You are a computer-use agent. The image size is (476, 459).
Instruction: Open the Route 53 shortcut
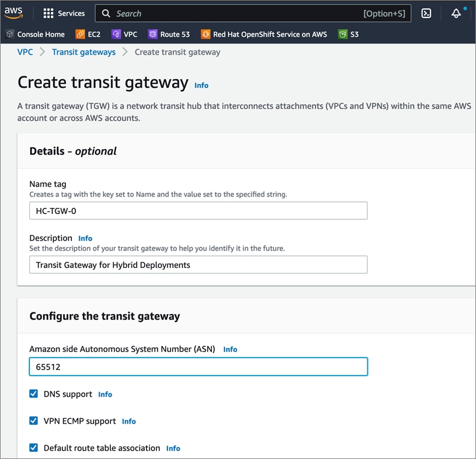click(x=169, y=34)
